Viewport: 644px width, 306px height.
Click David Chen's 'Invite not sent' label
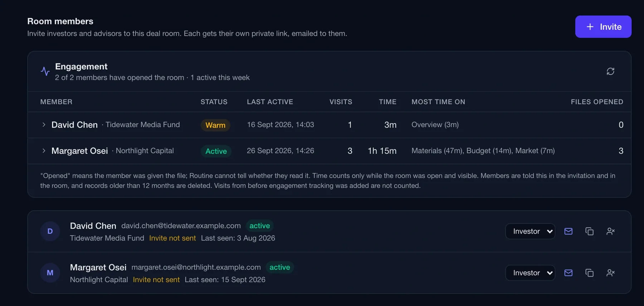[172, 238]
